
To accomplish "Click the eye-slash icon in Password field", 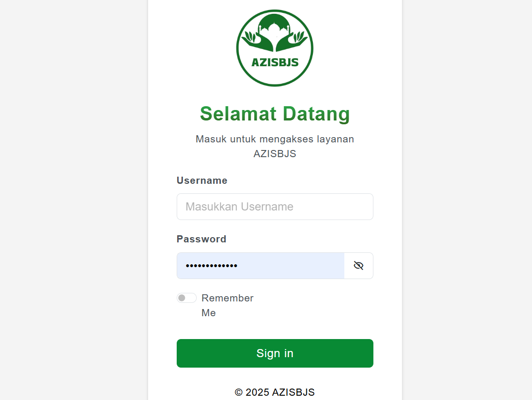I will click(359, 266).
